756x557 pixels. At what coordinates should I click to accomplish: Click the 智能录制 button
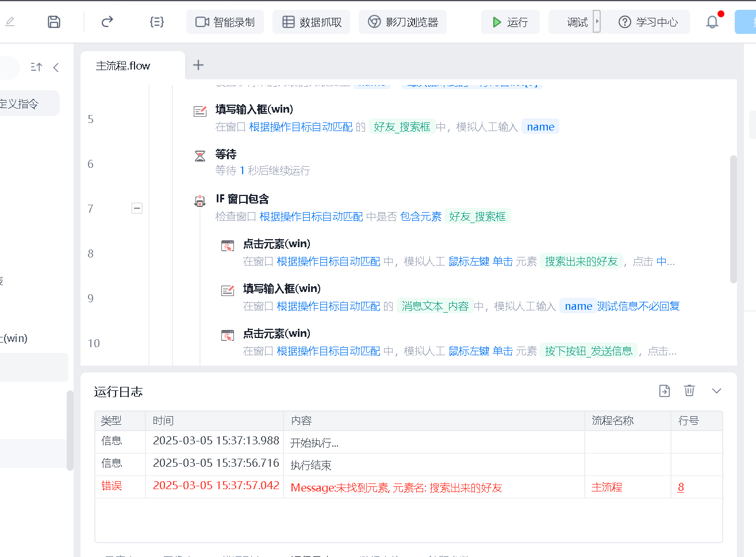(225, 22)
